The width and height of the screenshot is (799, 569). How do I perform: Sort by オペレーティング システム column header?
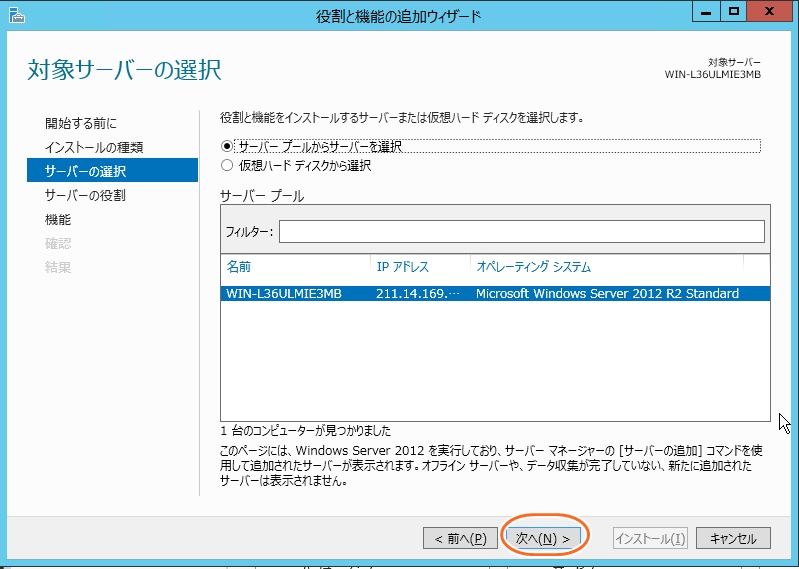(534, 267)
